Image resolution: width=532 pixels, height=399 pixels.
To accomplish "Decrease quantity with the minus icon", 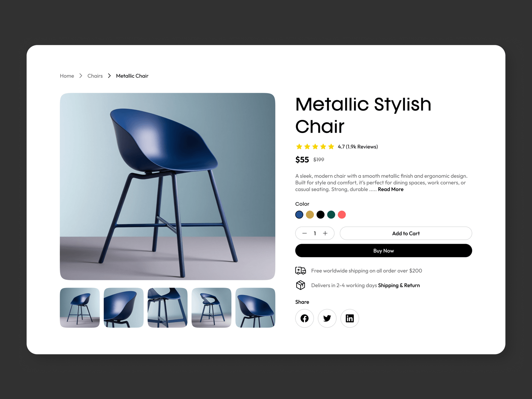I will [304, 233].
